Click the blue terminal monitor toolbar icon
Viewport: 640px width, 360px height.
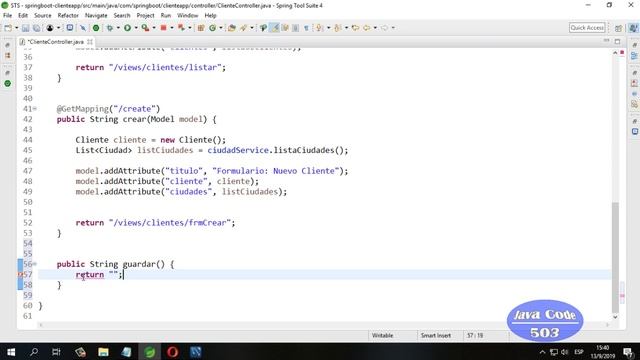point(70,28)
